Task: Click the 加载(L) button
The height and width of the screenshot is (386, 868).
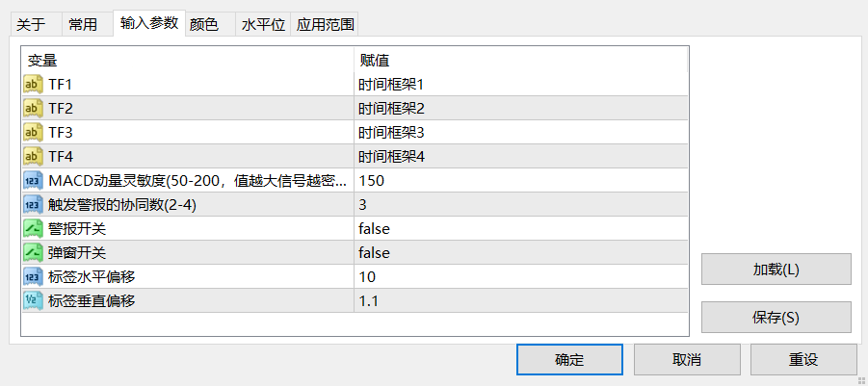Action: 776,270
